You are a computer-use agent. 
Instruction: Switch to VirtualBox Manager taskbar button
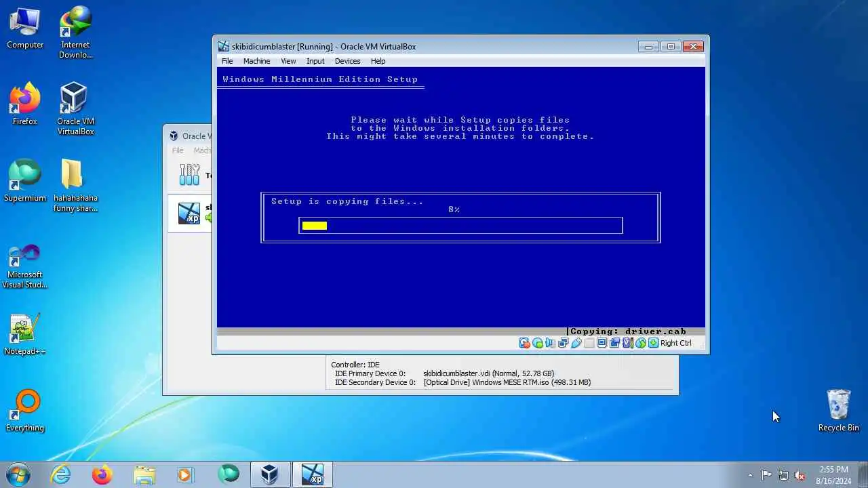point(271,474)
